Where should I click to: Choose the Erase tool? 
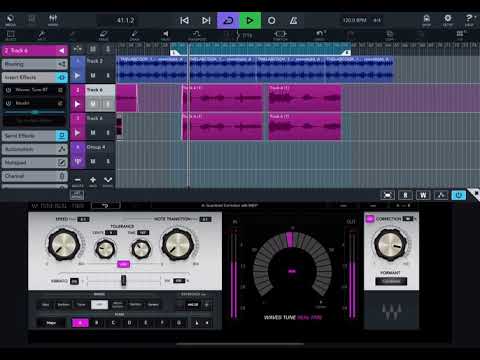[x=103, y=35]
